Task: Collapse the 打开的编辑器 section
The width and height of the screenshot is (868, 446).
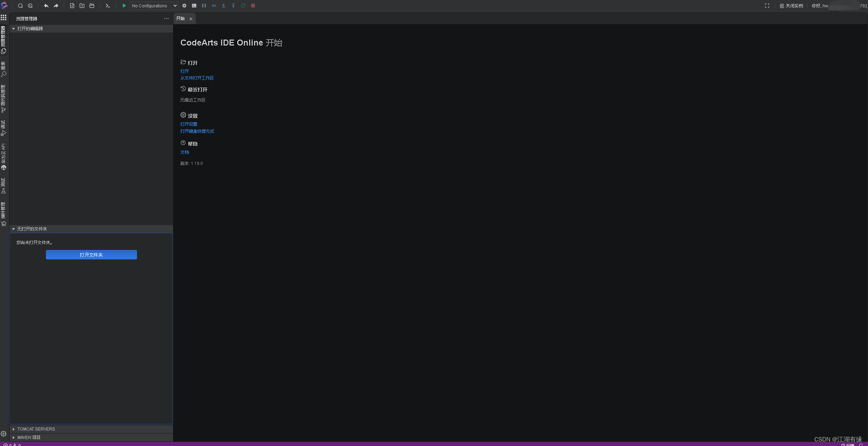Action: pos(91,28)
